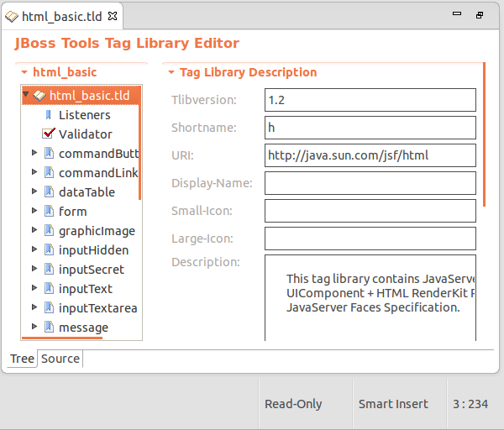This screenshot has height=430, width=504.
Task: Collapse the html_basic section
Action: 24,72
